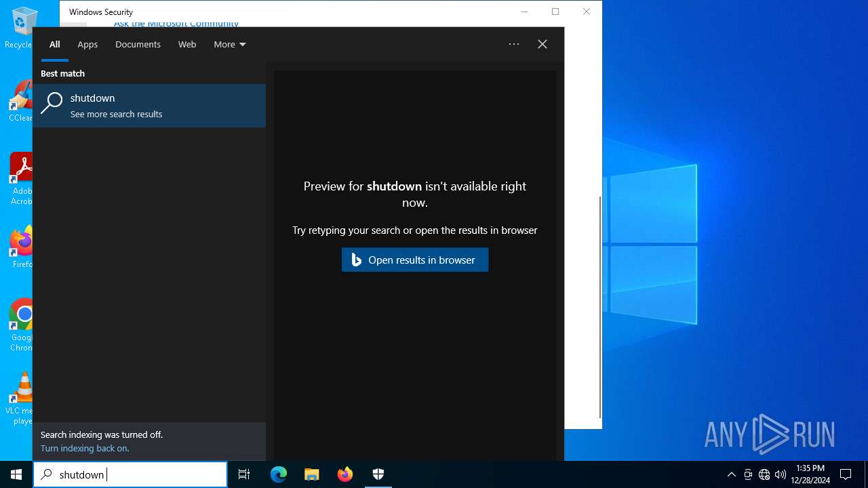This screenshot has width=868, height=488.
Task: Select the shutdown best match result
Action: tap(149, 106)
